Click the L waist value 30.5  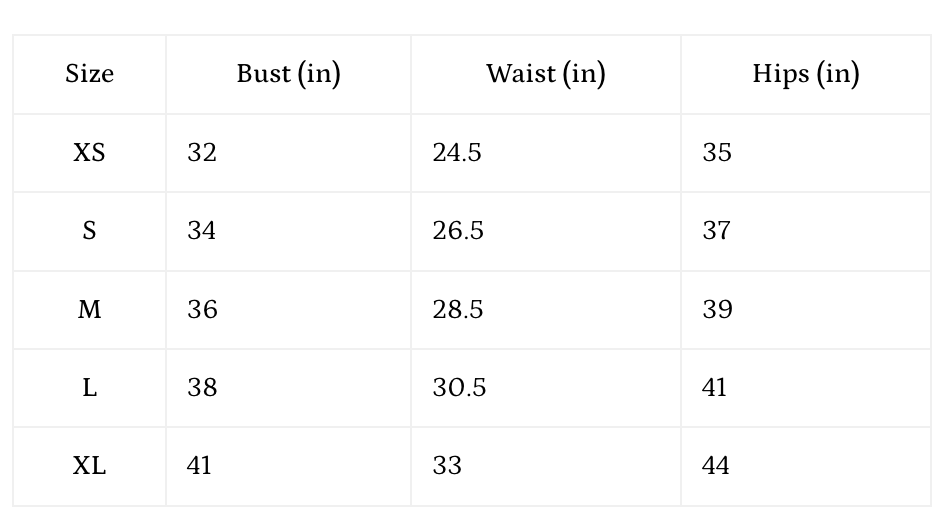459,388
